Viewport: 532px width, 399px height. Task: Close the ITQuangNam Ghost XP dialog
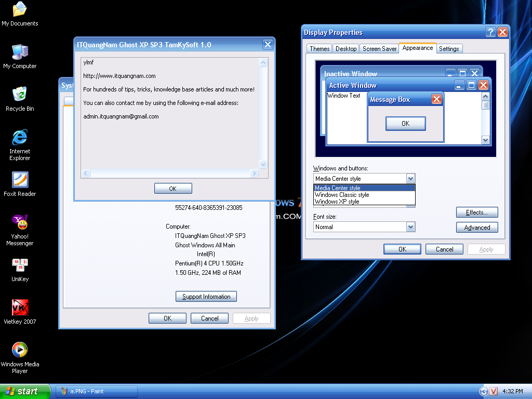pos(268,45)
